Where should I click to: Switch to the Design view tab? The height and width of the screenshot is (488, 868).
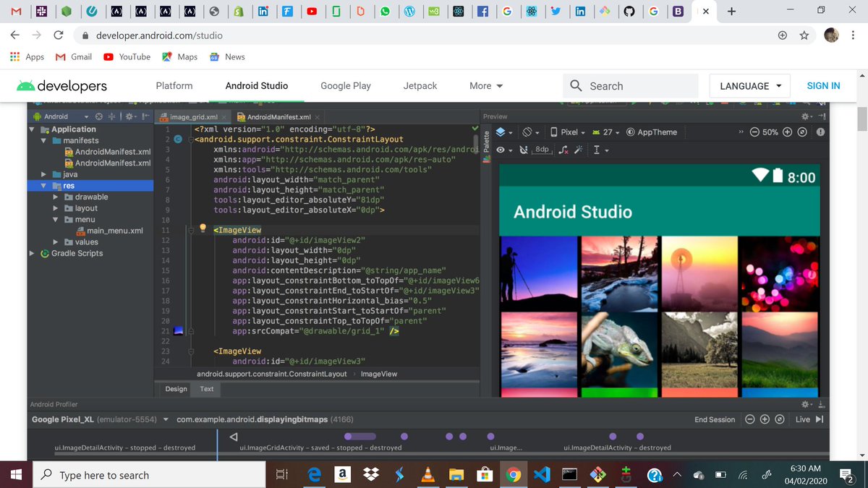click(176, 389)
